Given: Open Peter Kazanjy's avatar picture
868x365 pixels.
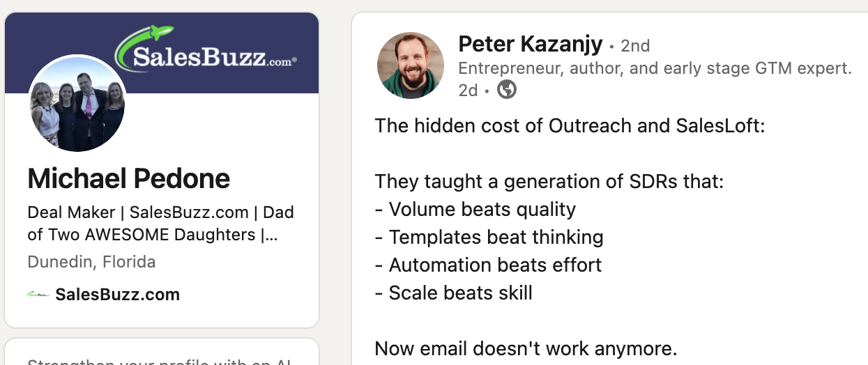Looking at the screenshot, I should tap(411, 65).
